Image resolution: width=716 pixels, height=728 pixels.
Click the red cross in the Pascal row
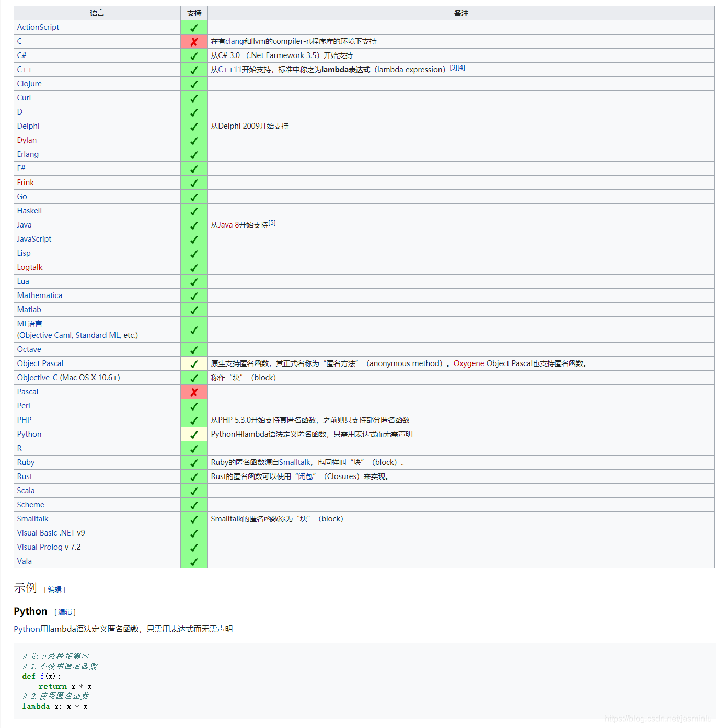[x=194, y=392]
